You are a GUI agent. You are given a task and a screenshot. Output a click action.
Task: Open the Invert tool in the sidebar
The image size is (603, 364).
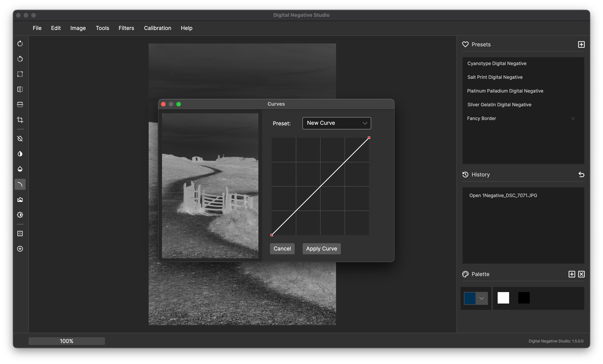click(x=20, y=139)
